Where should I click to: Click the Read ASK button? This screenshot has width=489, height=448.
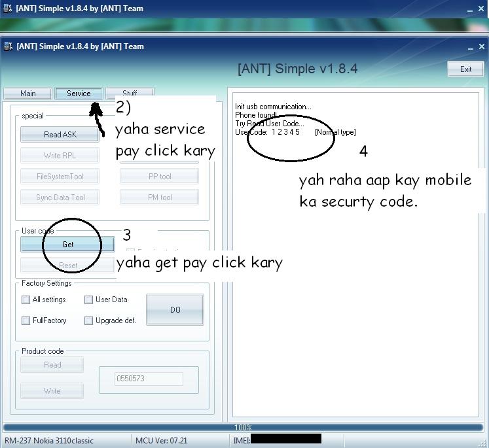click(x=60, y=135)
